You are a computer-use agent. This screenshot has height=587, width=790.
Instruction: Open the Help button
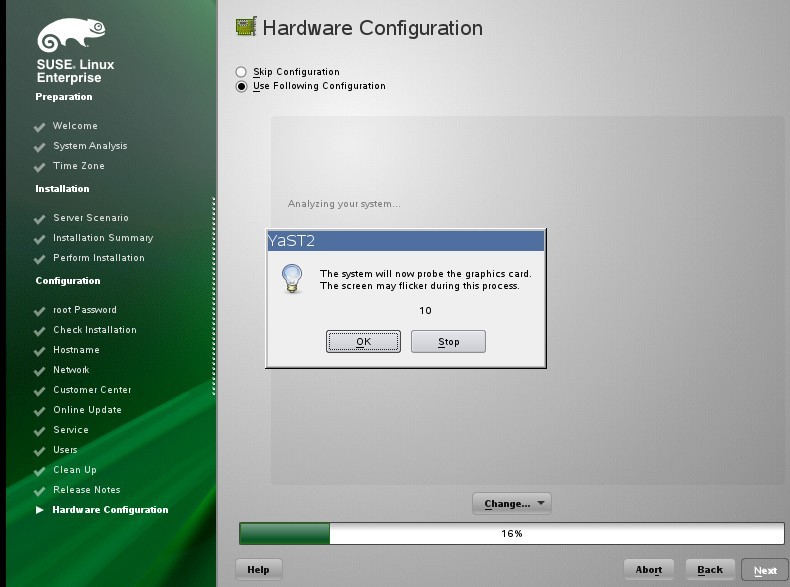258,569
